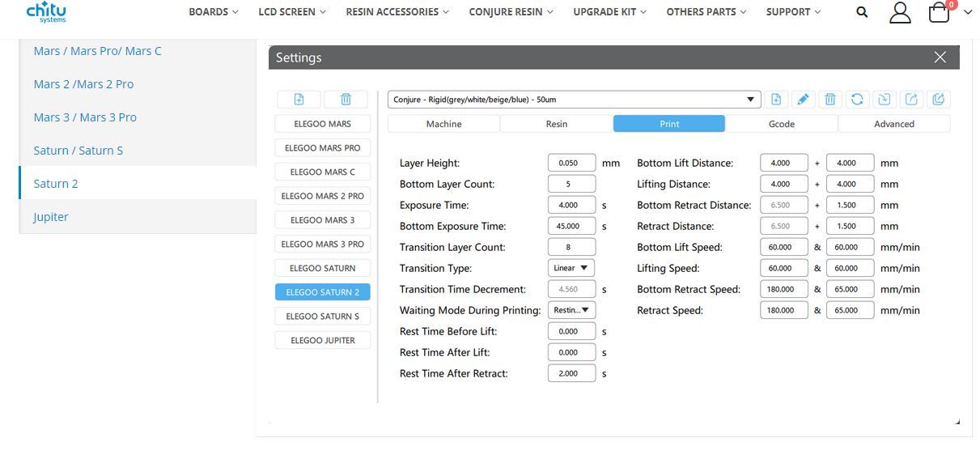The image size is (980, 459).
Task: Click the add machine icon above printer list
Action: click(x=299, y=100)
